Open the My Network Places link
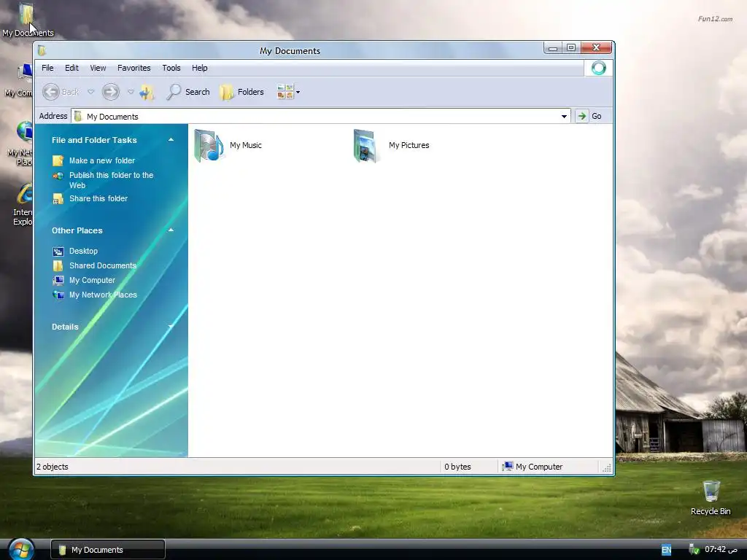This screenshot has width=747, height=560. (x=103, y=295)
